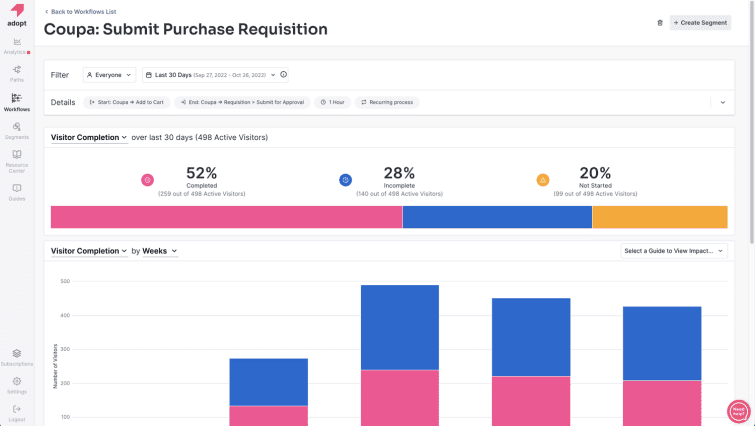Click the date range info icon
The width and height of the screenshot is (755, 426).
pyautogui.click(x=284, y=75)
